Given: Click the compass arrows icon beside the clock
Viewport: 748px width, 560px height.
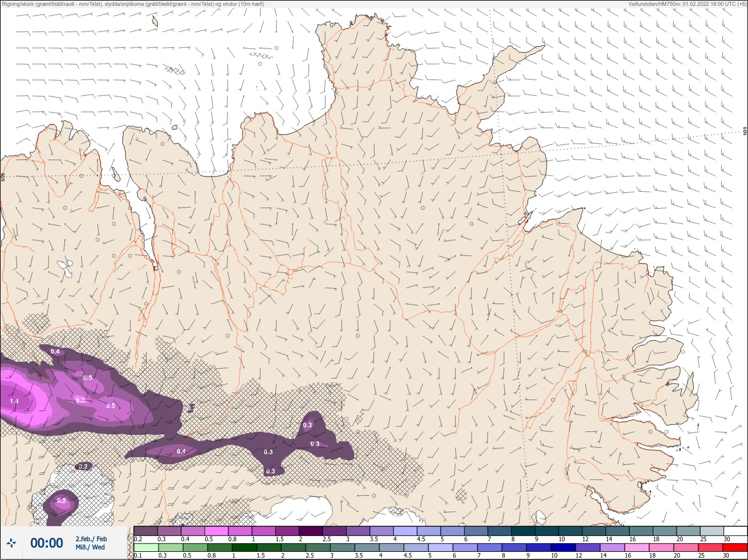Looking at the screenshot, I should click(x=11, y=543).
